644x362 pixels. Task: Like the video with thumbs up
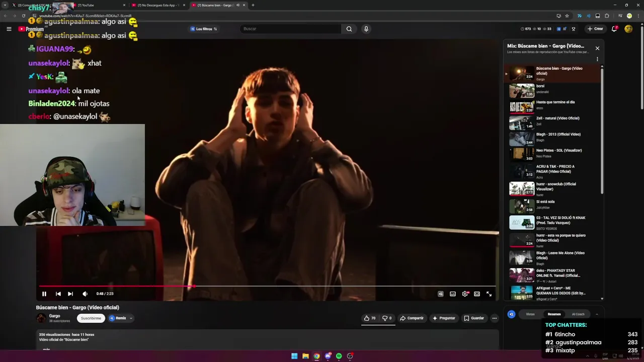[x=370, y=318]
